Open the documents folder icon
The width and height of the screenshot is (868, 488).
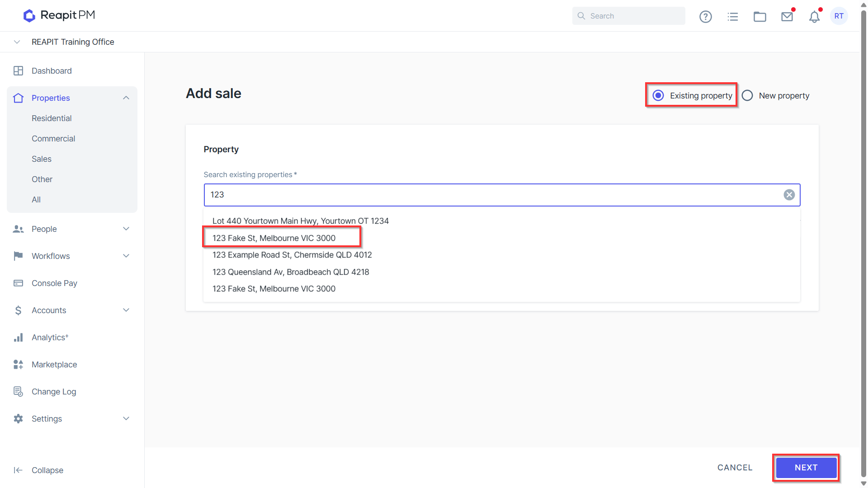759,17
